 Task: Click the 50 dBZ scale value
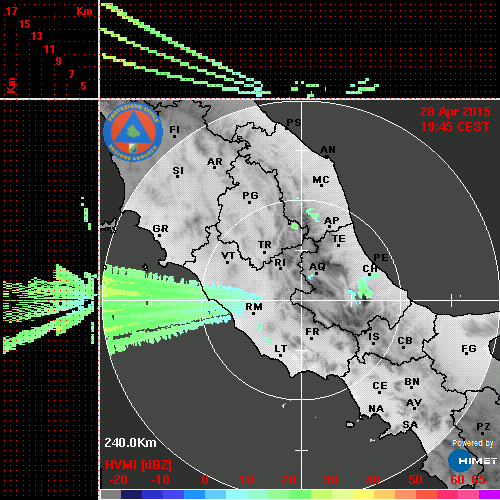[415, 480]
